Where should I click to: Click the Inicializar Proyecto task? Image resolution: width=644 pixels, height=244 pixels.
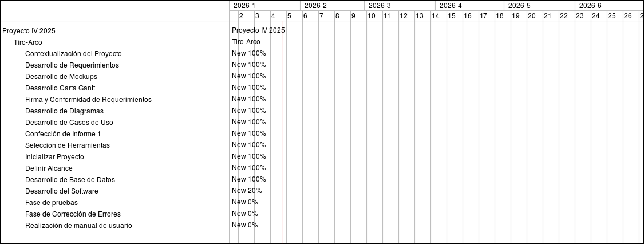pyautogui.click(x=54, y=157)
